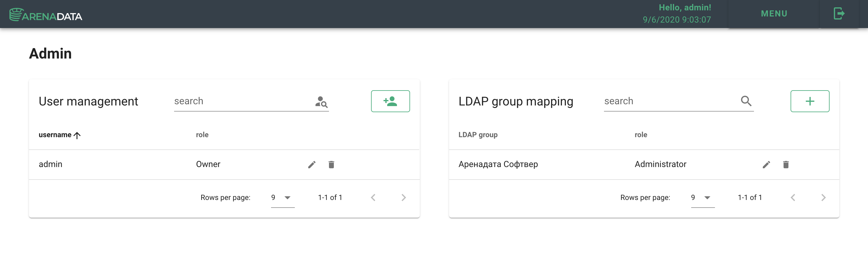868x253 pixels.
Task: Click the LDAP group column header
Action: coord(478,135)
